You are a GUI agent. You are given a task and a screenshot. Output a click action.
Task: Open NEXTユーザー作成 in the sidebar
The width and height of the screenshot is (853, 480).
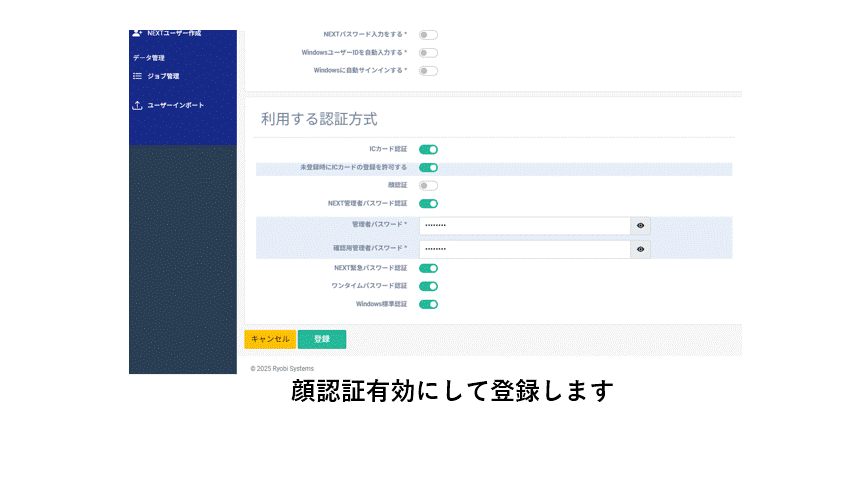[x=174, y=33]
